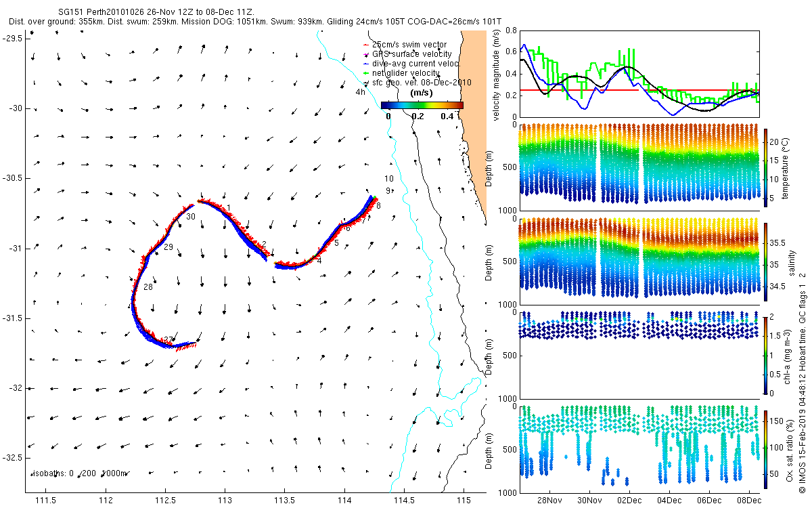
Task: Click the '28Nov' date tick label
Action: click(549, 501)
